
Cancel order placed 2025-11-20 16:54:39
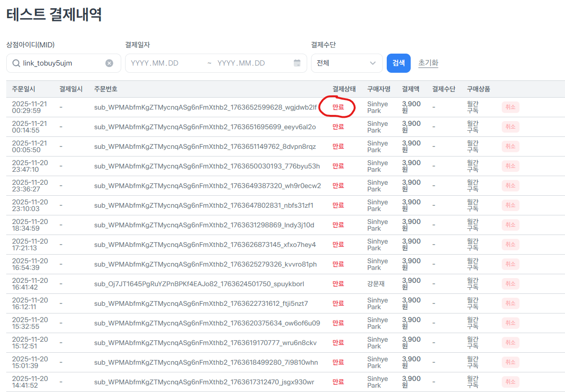click(510, 264)
